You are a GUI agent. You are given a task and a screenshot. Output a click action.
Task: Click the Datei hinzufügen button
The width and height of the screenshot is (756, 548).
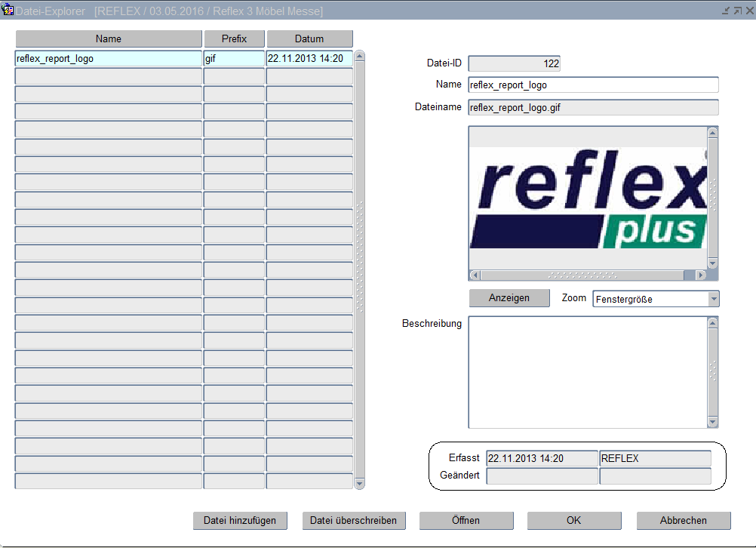click(240, 520)
